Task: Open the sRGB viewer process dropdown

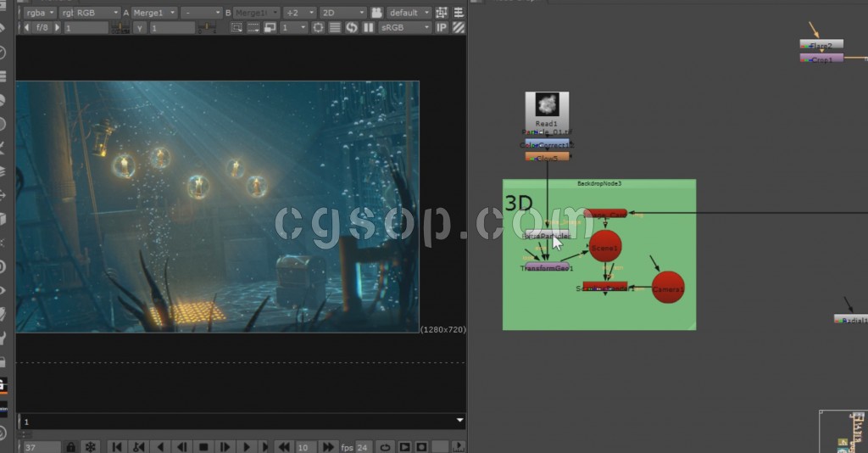Action: point(404,27)
